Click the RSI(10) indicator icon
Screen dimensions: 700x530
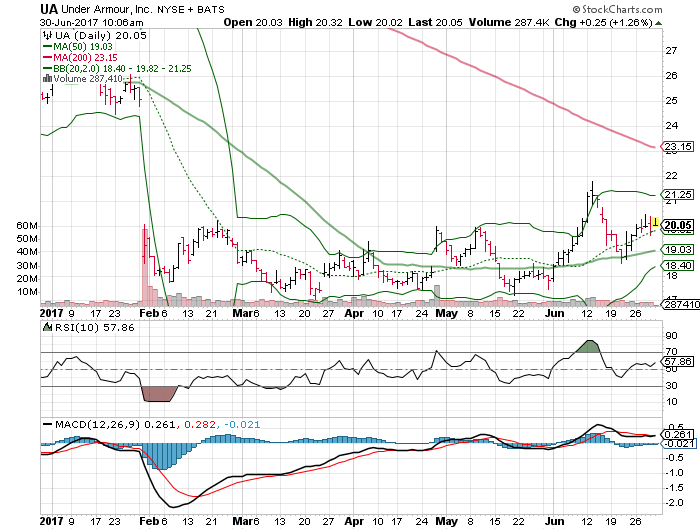[47, 327]
